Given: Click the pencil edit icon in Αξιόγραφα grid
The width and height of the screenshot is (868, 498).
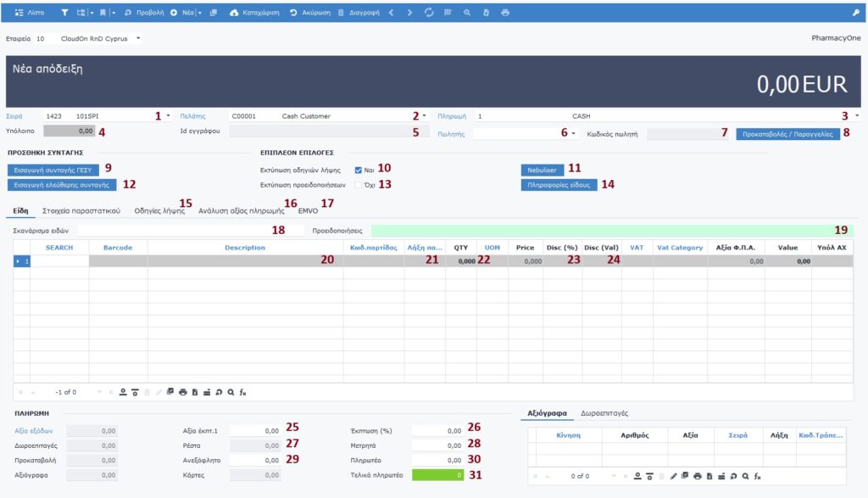Looking at the screenshot, I should click(674, 476).
